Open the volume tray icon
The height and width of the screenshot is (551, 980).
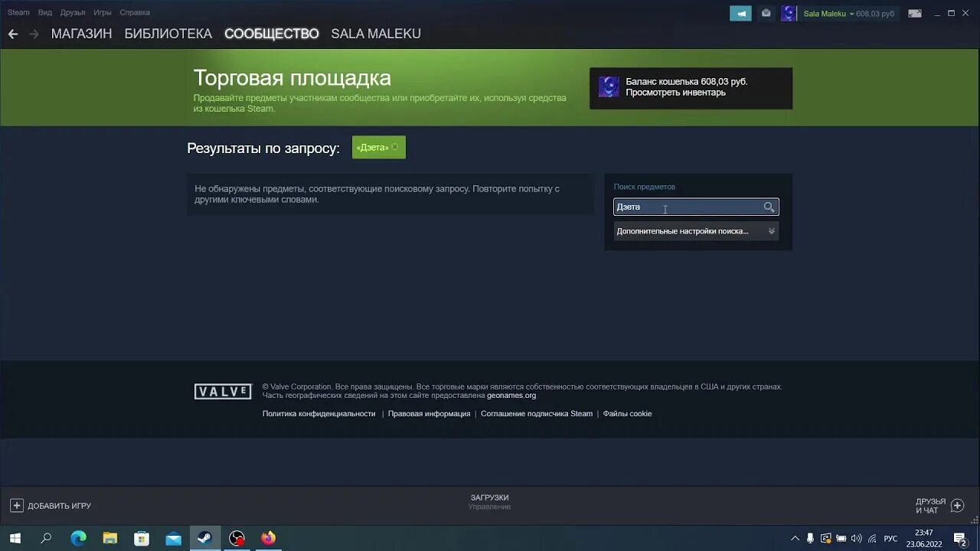pos(856,538)
